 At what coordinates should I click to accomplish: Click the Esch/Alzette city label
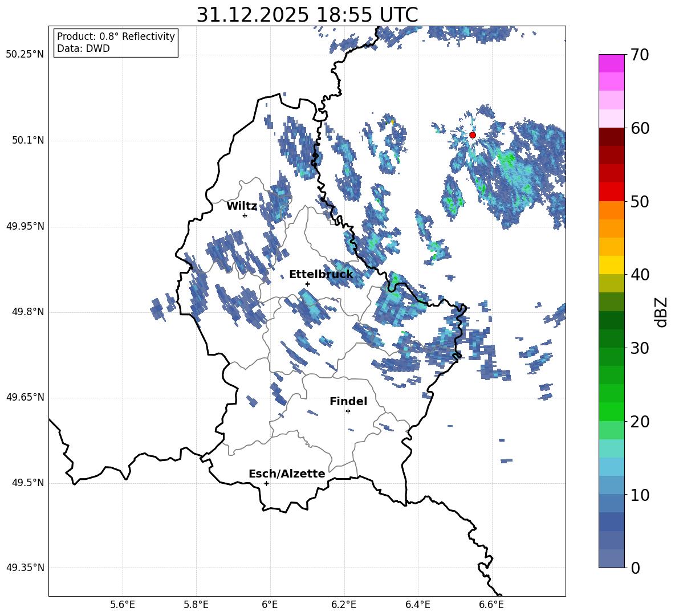287,474
